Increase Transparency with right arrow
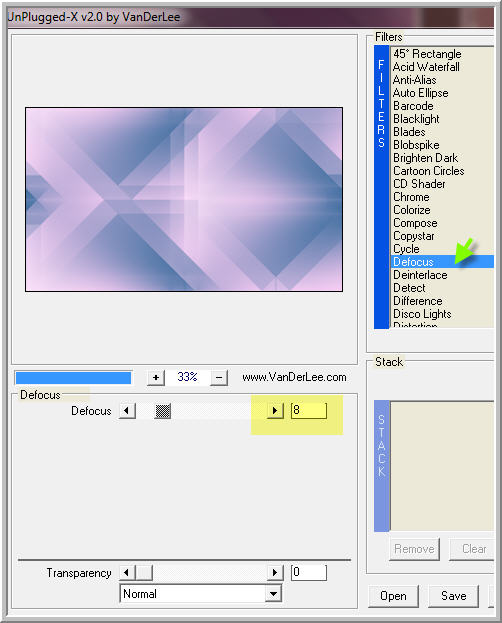Screen dimensions: 502x623 [275, 573]
